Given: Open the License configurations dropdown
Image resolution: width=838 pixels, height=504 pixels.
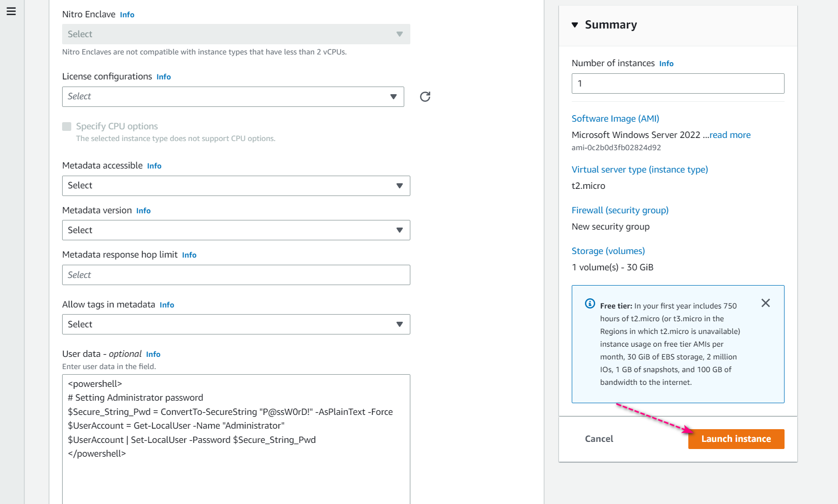Looking at the screenshot, I should tap(233, 97).
